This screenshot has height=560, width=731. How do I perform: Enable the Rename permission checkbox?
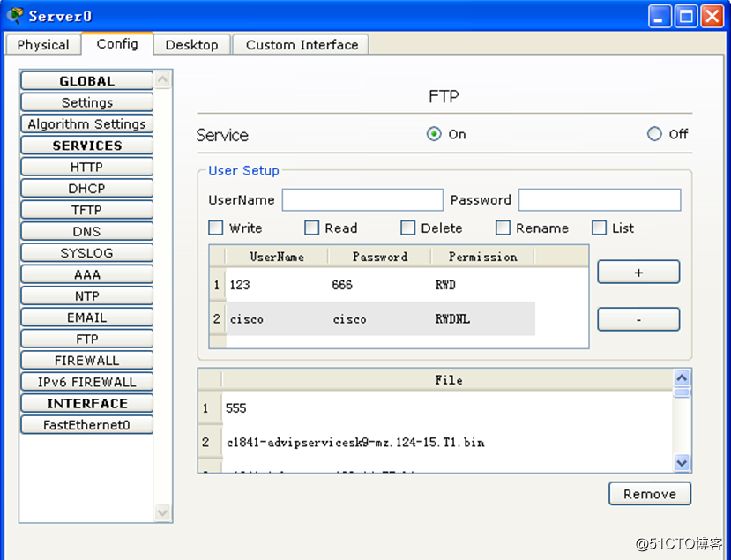(503, 228)
